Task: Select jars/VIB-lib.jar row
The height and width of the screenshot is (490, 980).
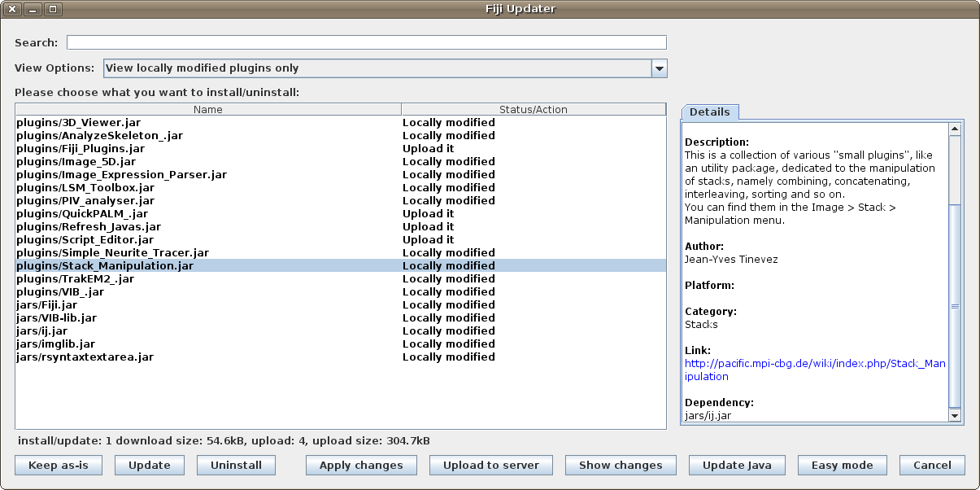Action: [x=341, y=318]
